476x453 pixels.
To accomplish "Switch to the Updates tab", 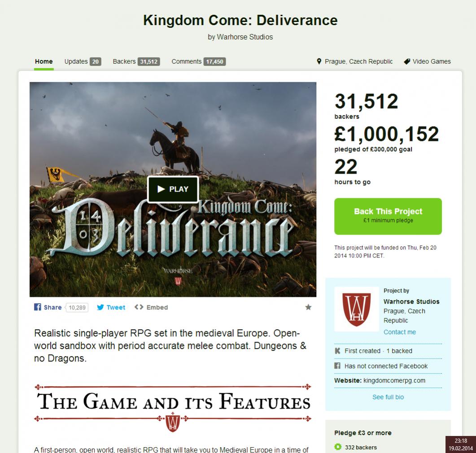I will [83, 61].
